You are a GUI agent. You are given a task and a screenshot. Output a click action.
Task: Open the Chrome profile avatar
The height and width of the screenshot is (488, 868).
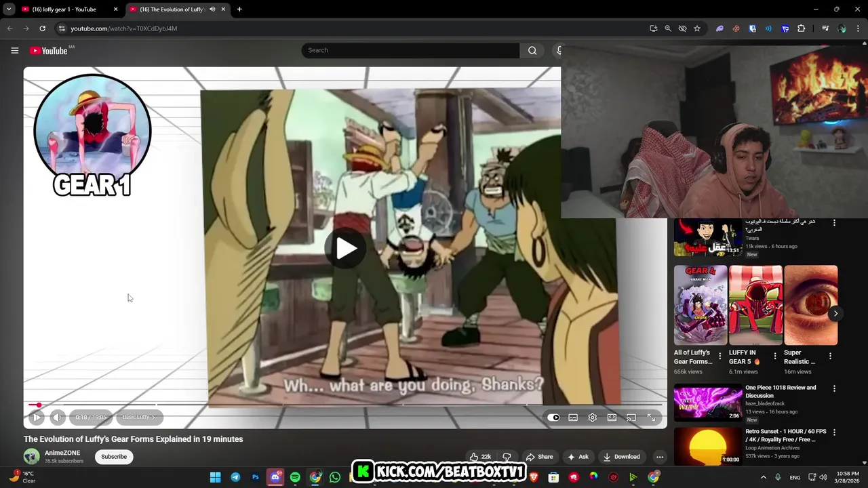click(x=842, y=28)
